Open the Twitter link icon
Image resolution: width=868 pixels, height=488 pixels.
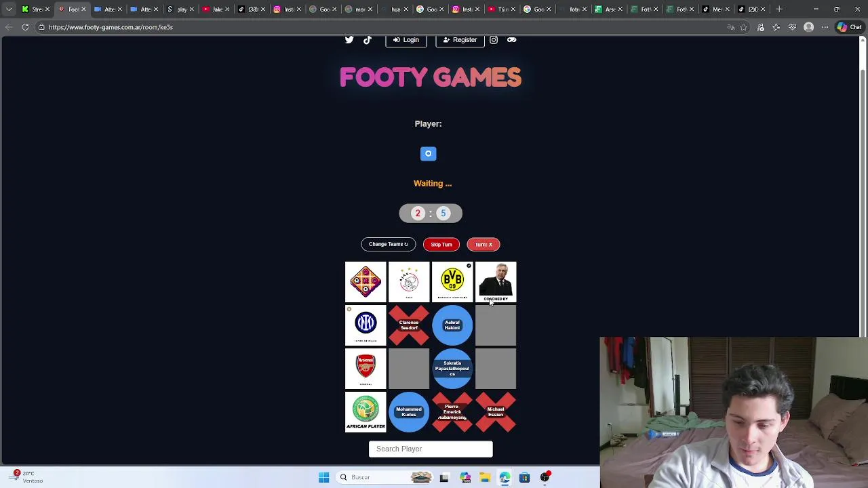pyautogui.click(x=349, y=40)
